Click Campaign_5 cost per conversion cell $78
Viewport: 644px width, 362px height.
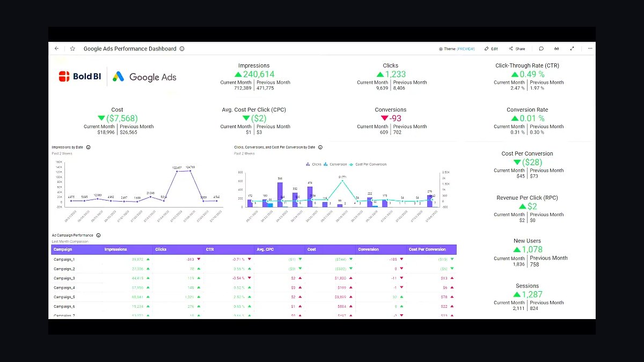(444, 297)
